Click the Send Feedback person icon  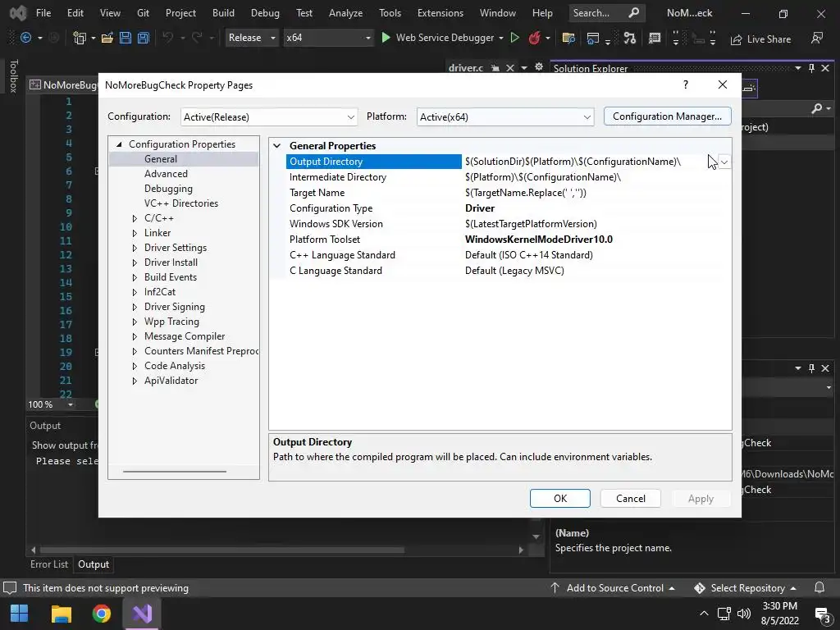coord(817,38)
